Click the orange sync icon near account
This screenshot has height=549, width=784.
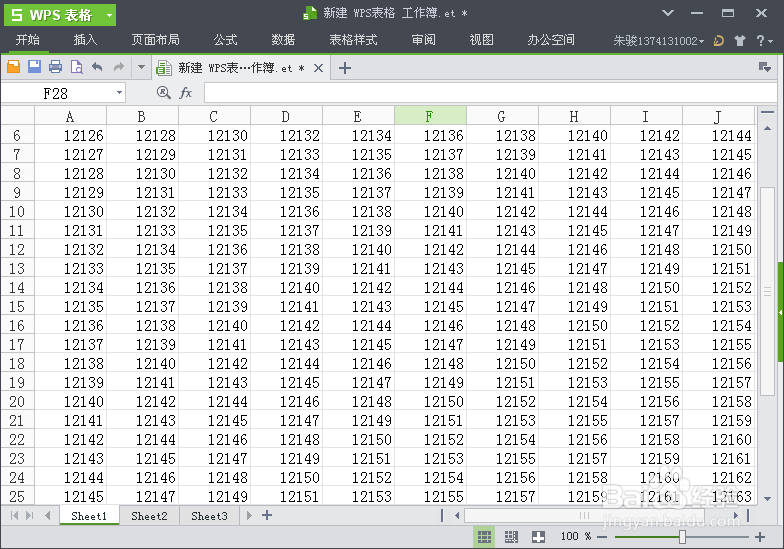(718, 40)
